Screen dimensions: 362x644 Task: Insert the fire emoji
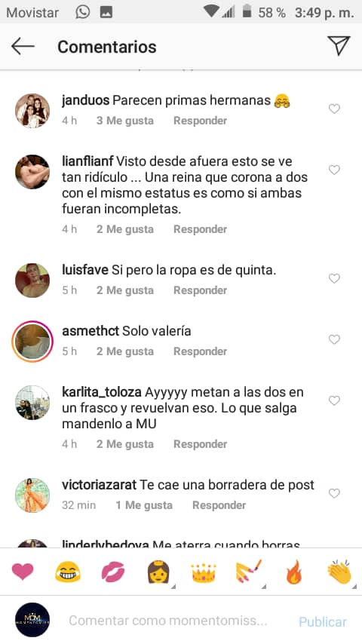coord(294,572)
